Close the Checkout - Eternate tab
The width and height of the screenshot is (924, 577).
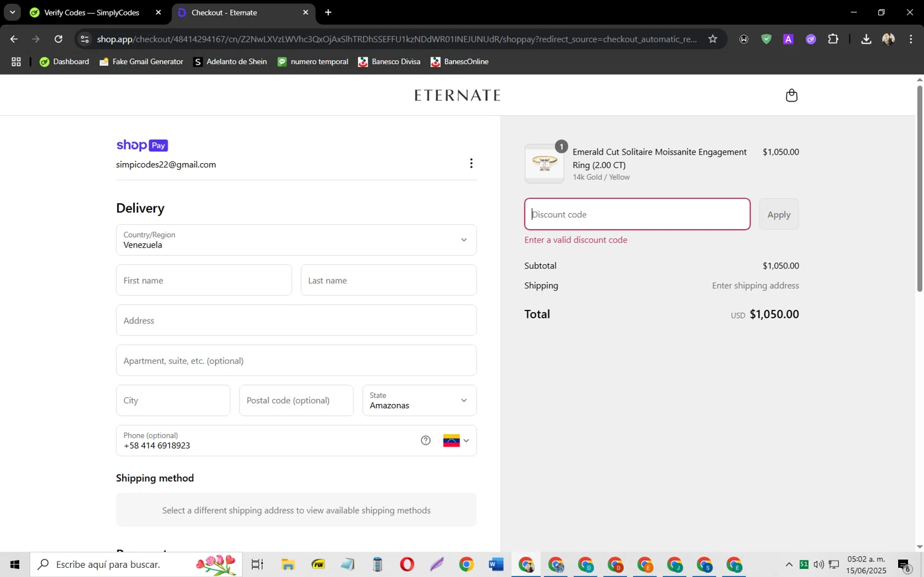click(x=306, y=12)
